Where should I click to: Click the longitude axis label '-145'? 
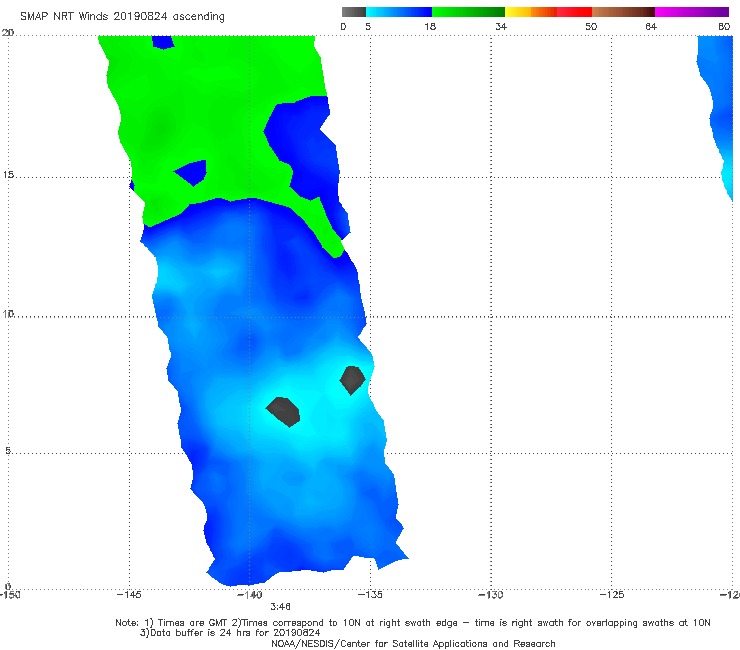click(x=129, y=594)
